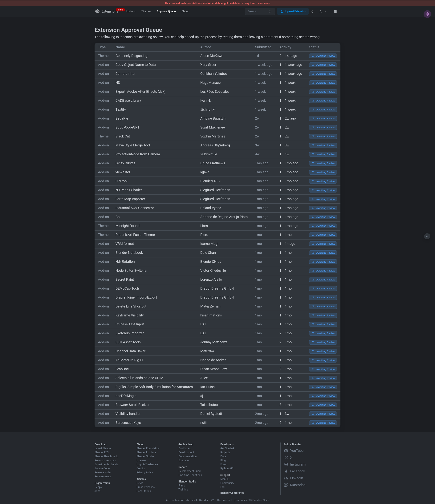435x504 pixels.
Task: Click the purple settings gear icon
Action: point(427,14)
